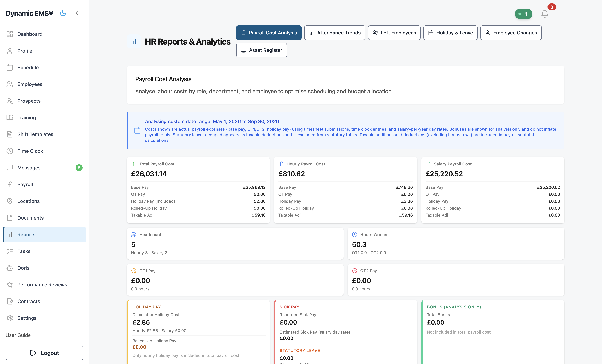Image resolution: width=602 pixels, height=364 pixels.
Task: Open Prospects in sidebar
Action: click(44, 101)
